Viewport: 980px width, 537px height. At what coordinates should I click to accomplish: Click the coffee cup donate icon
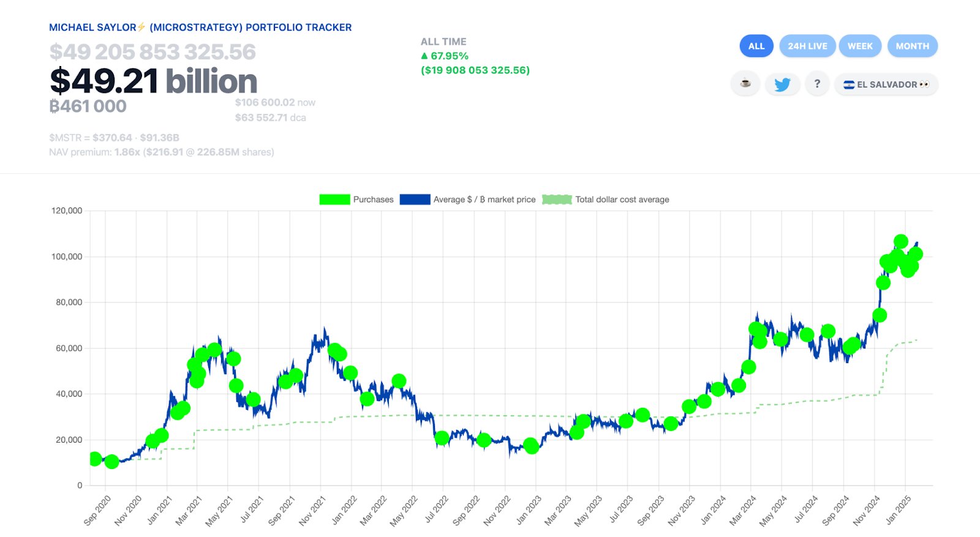point(745,84)
